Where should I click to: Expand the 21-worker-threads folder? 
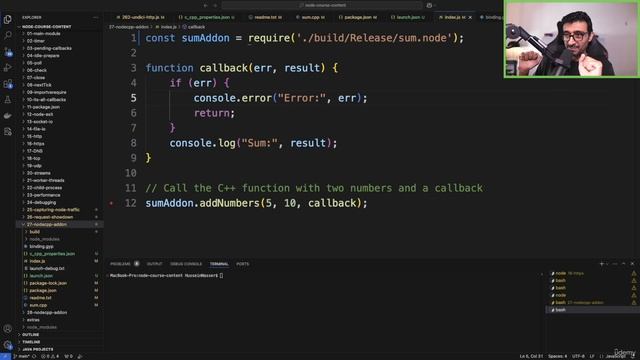(45, 180)
